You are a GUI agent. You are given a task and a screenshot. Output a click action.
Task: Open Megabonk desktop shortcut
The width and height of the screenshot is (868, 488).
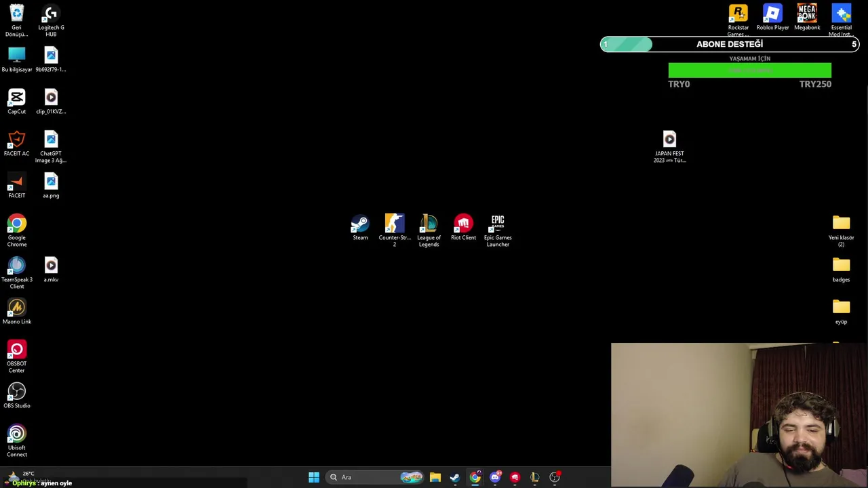[807, 18]
